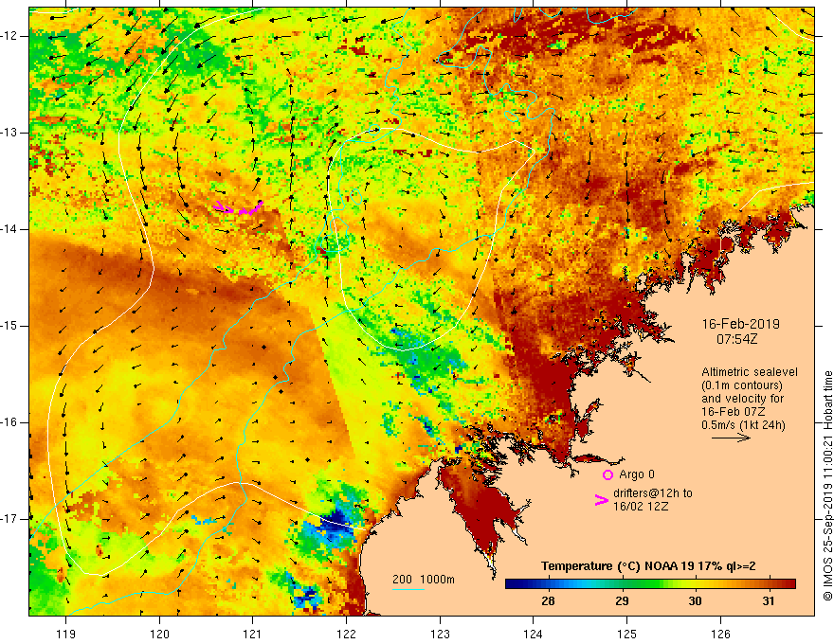
Task: Select the date text 16-Feb-2019
Action: (x=740, y=324)
